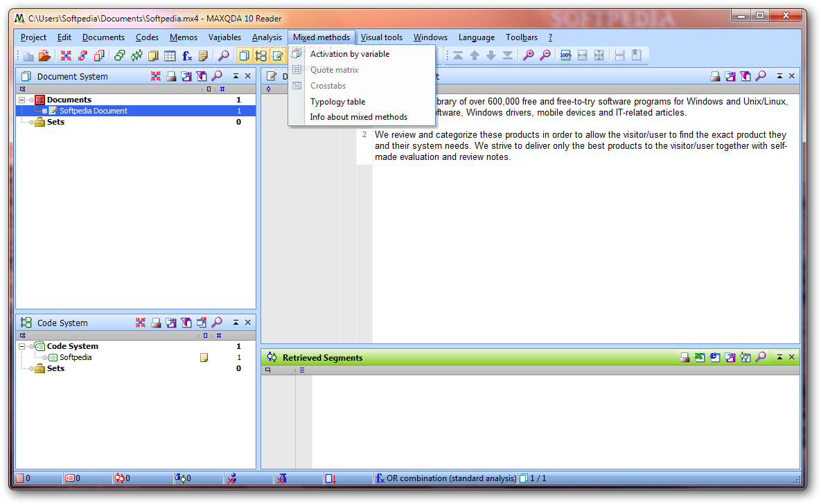Screen dimensions: 821x504
Task: Click filter funnel icon in Document System panel
Action: [x=202, y=76]
